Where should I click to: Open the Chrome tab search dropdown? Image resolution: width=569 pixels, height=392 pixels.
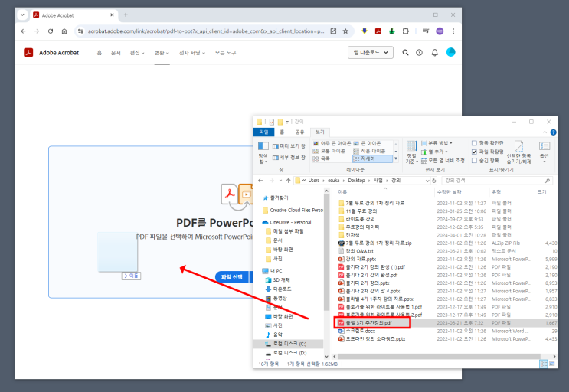[x=22, y=15]
